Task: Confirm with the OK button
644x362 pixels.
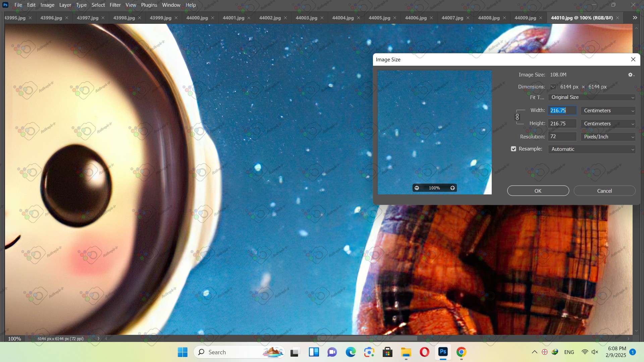Action: coord(538,191)
